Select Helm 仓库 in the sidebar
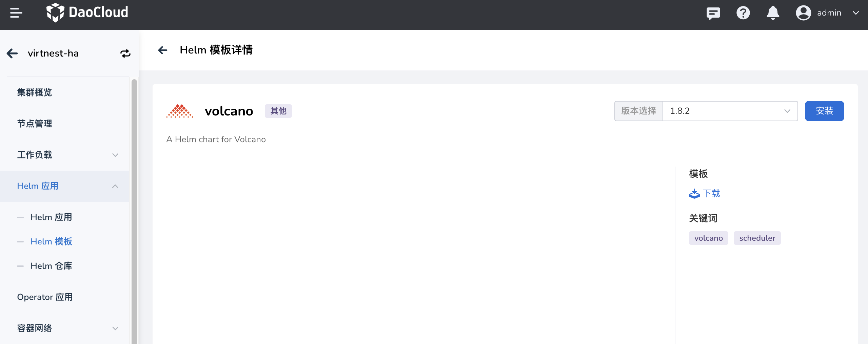The height and width of the screenshot is (344, 868). point(51,266)
